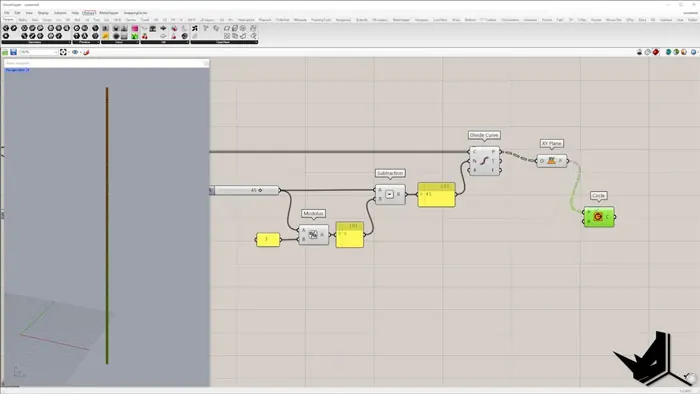Pick the black pinwheel icon in ribbon
Image resolution: width=700 pixels, height=394 pixels.
(x=195, y=28)
